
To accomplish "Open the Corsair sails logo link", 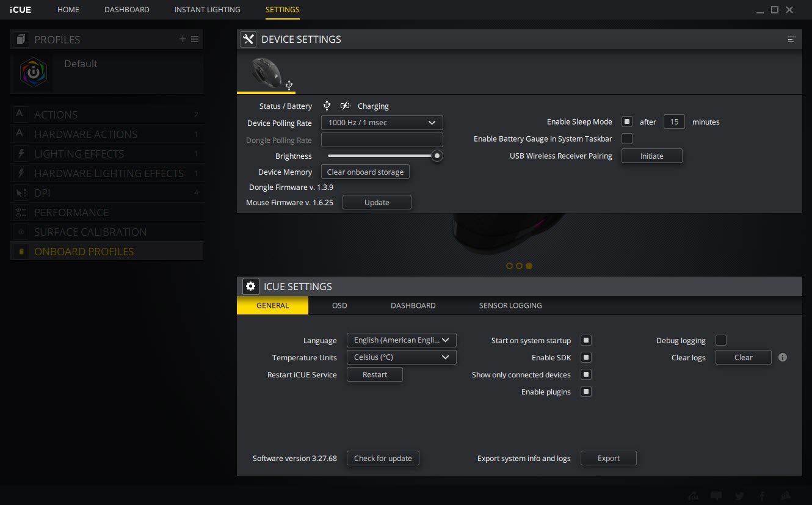I will 786,496.
